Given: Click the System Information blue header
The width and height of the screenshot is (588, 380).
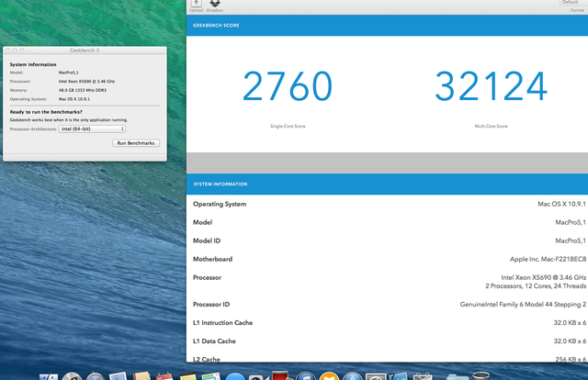Looking at the screenshot, I should pyautogui.click(x=387, y=184).
